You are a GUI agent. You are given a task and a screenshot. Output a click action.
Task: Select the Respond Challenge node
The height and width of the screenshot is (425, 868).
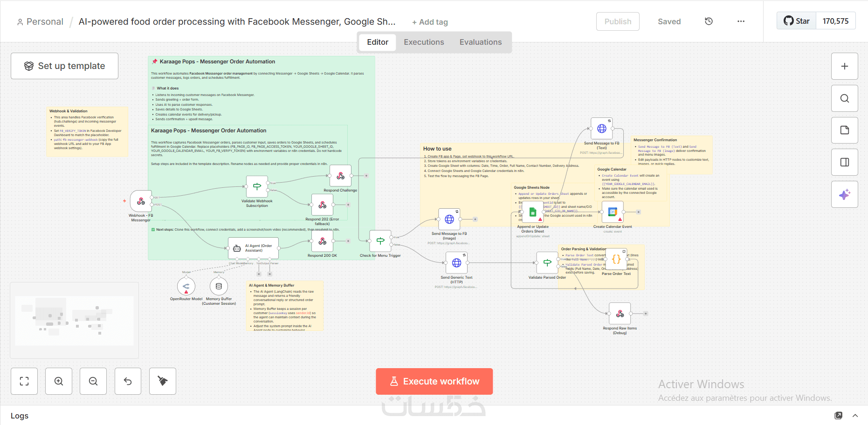(341, 176)
